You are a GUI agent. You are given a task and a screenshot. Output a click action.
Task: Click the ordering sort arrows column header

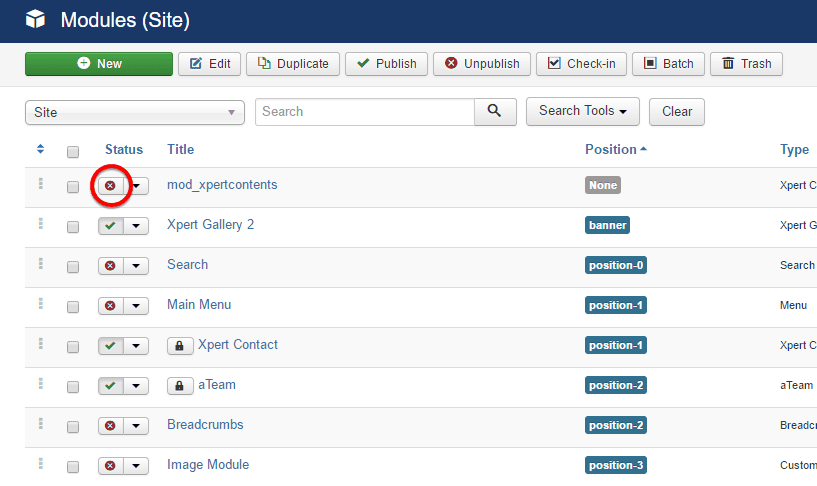(41, 149)
